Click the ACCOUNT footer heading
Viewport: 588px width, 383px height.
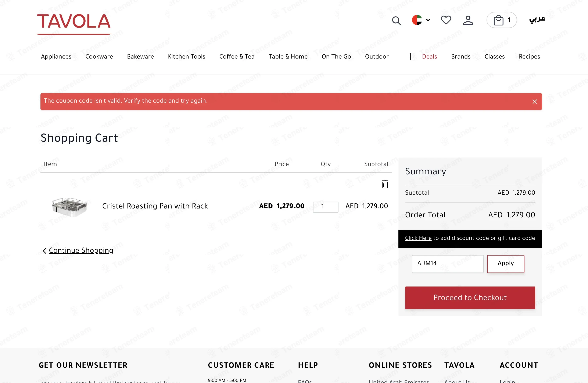pyautogui.click(x=519, y=365)
